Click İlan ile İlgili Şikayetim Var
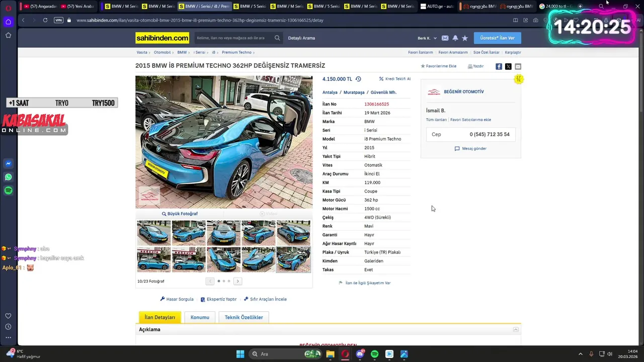 point(365,283)
